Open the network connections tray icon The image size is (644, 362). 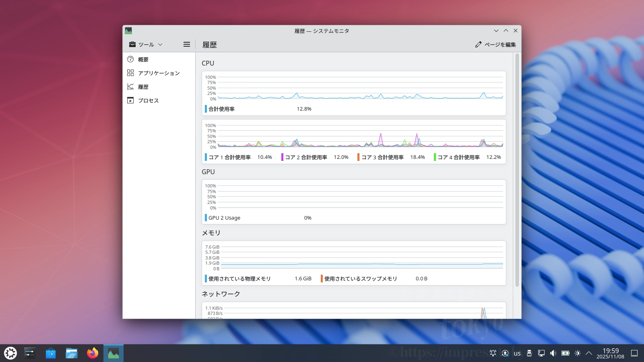click(541, 353)
